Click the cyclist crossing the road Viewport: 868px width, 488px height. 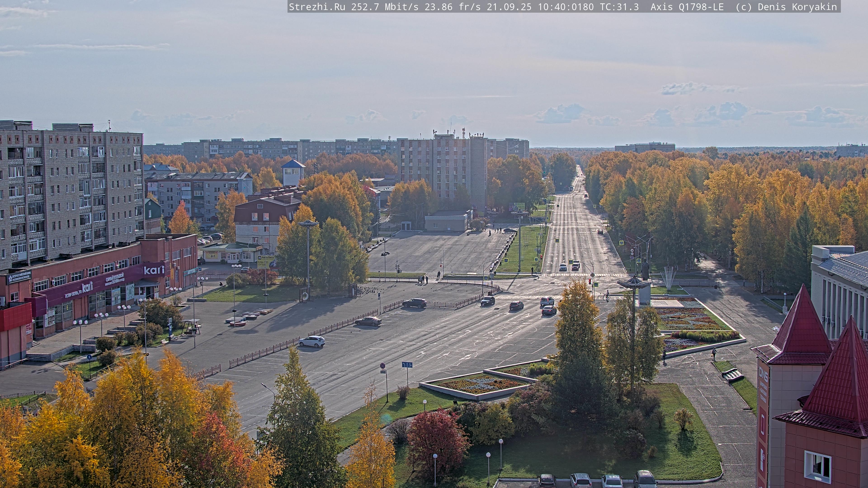(607, 296)
